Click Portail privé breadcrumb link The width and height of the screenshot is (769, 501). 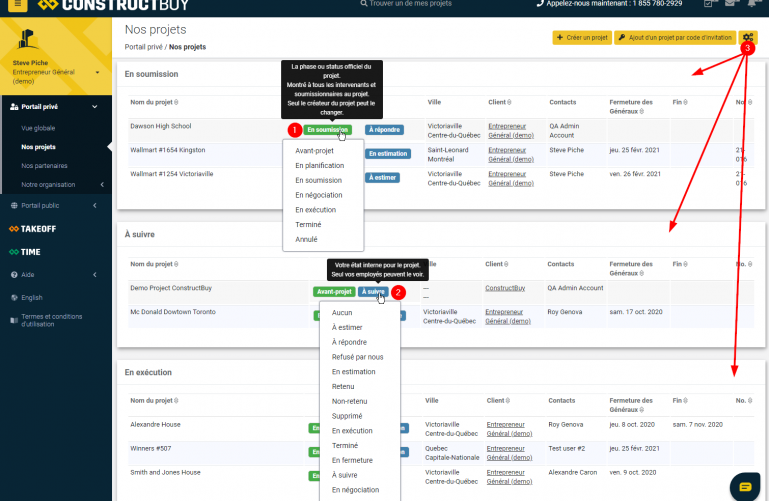tap(143, 47)
